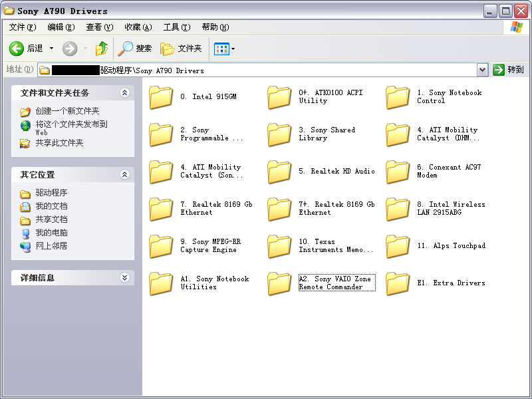Click the 9. Sony MPEG-RR Capture Engine name
532x399 pixels.
tap(210, 245)
